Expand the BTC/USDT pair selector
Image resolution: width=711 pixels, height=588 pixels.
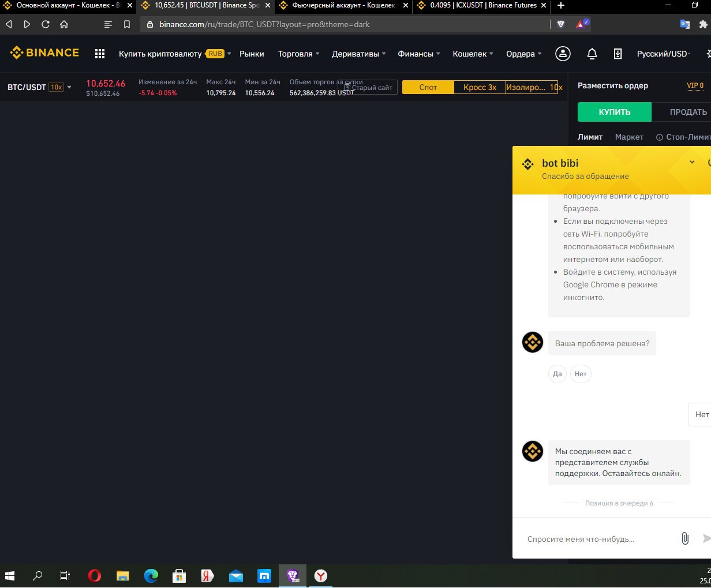point(69,87)
